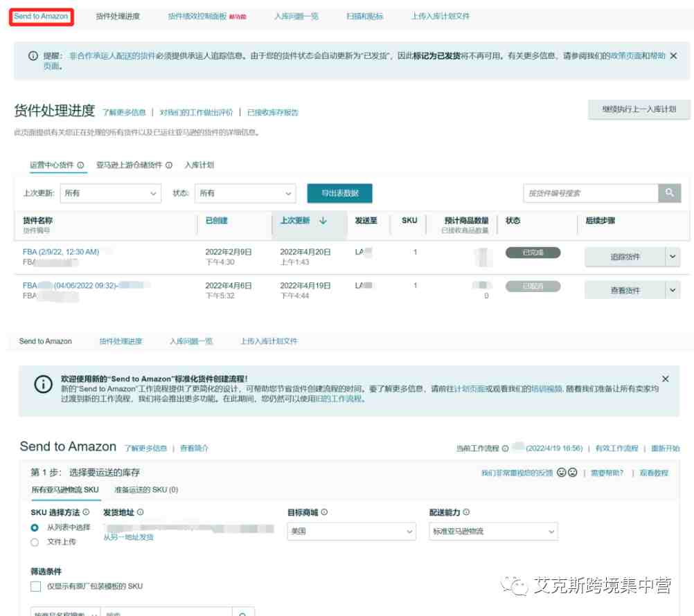
Task: Click the smiley face feedback icon
Action: click(561, 472)
